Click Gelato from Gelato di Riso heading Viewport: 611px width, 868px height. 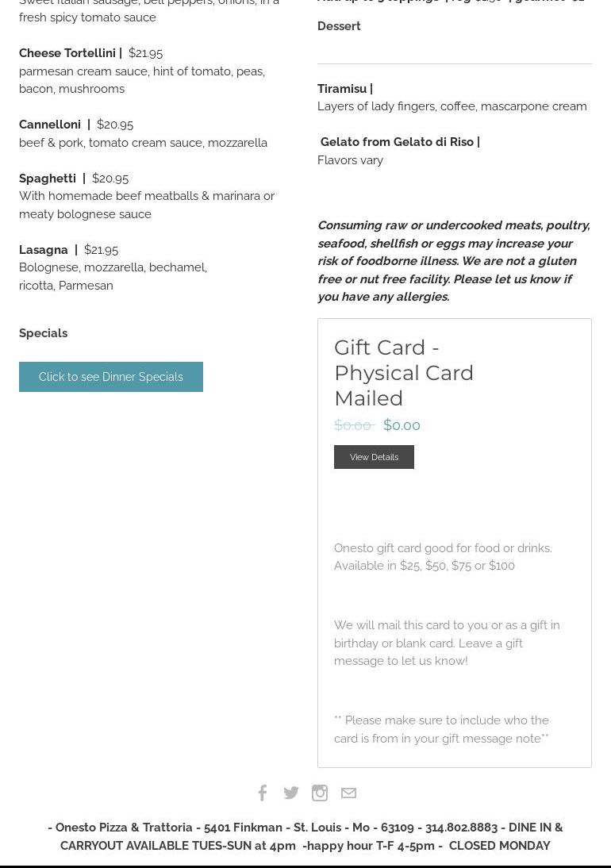click(x=397, y=142)
